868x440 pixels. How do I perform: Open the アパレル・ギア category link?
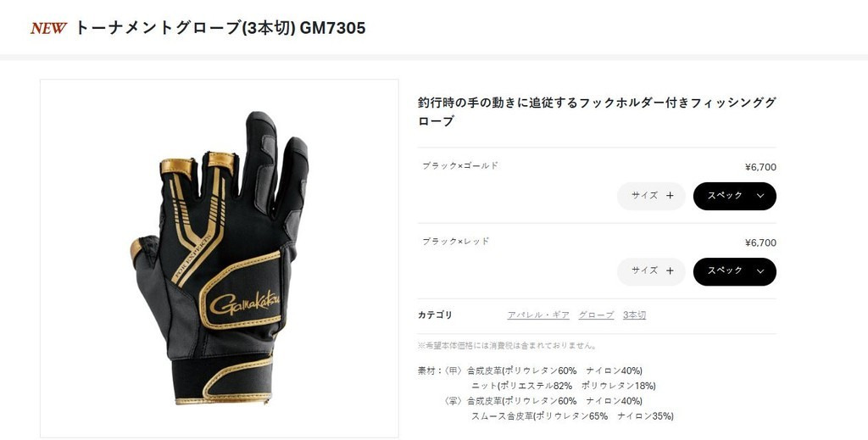pos(538,315)
